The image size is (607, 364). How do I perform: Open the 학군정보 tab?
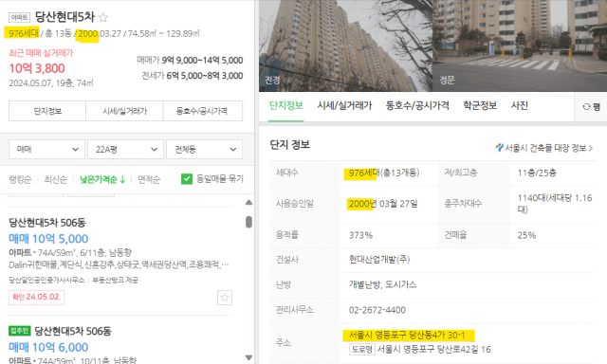[480, 105]
